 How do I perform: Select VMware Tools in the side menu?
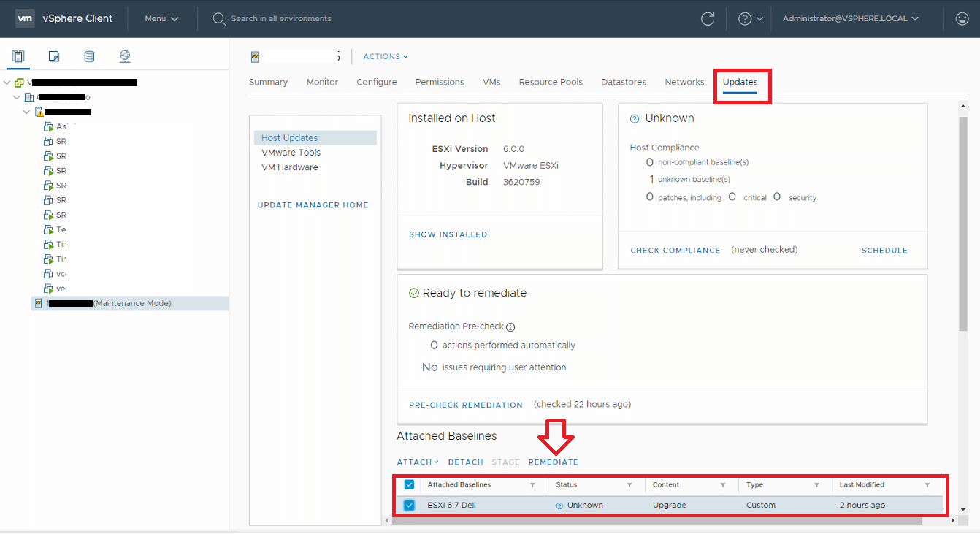(x=291, y=153)
